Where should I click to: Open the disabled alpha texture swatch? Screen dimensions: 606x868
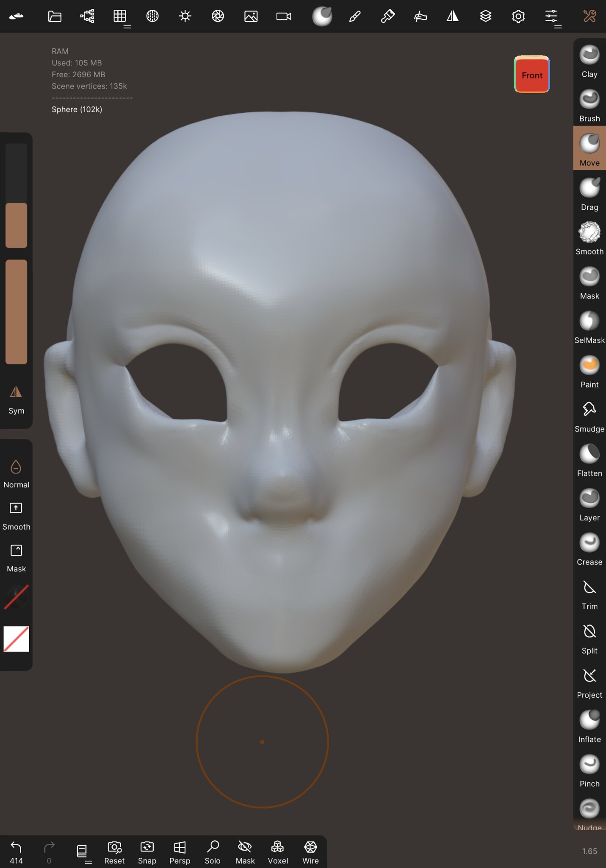(x=16, y=597)
